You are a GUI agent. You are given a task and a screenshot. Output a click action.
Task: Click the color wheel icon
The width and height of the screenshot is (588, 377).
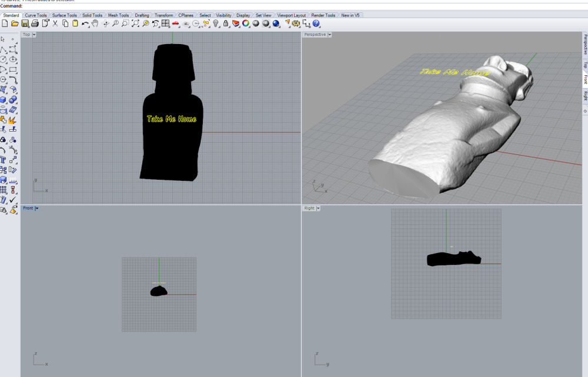point(246,23)
